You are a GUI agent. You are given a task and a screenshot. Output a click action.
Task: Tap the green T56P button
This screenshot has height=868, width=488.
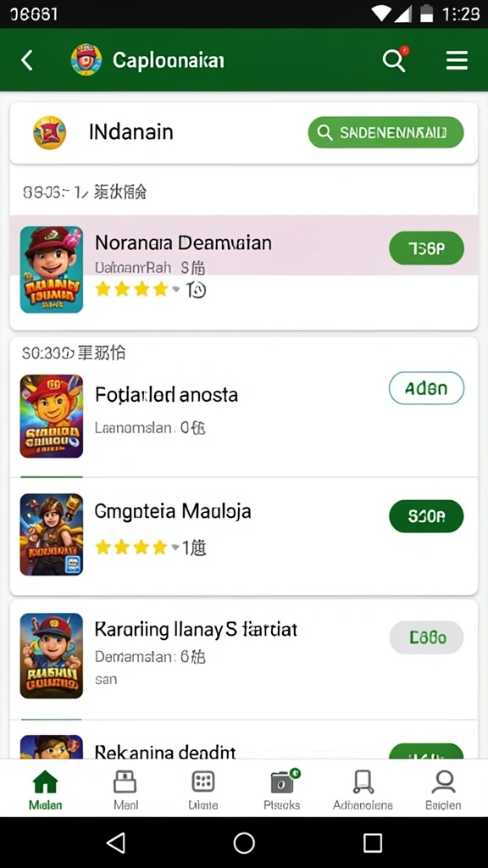coord(427,248)
